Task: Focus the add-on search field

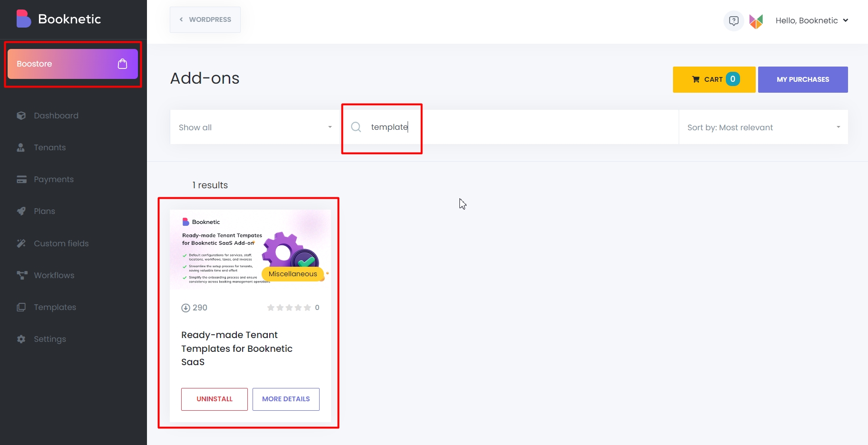Action: tap(510, 127)
